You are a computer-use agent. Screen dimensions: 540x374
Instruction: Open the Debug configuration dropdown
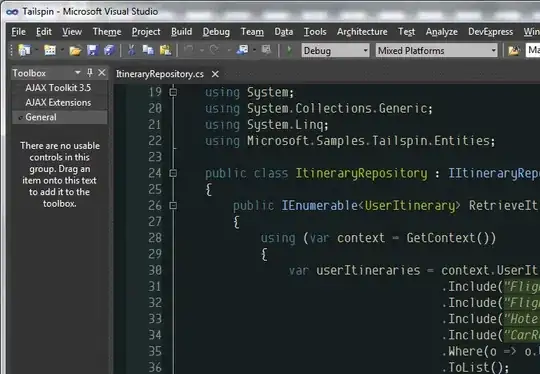coord(335,51)
